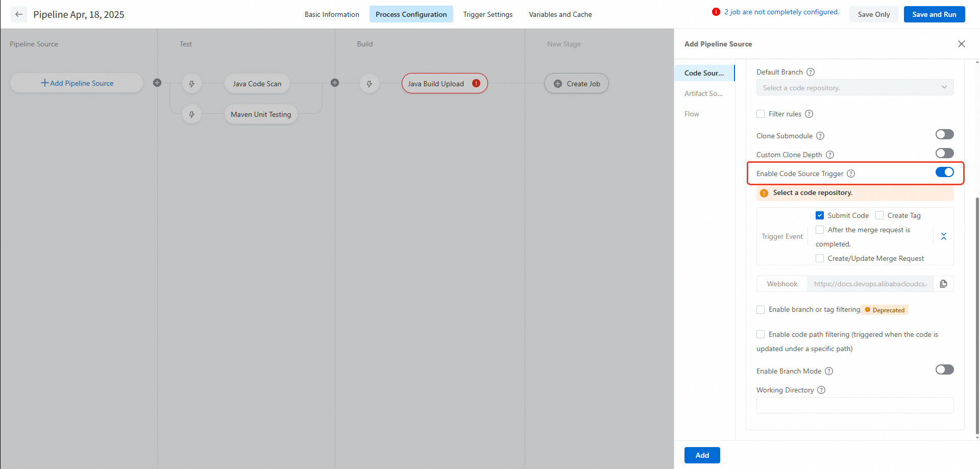980x469 pixels.
Task: Open the Maven Unit Testing job
Action: coord(261,114)
